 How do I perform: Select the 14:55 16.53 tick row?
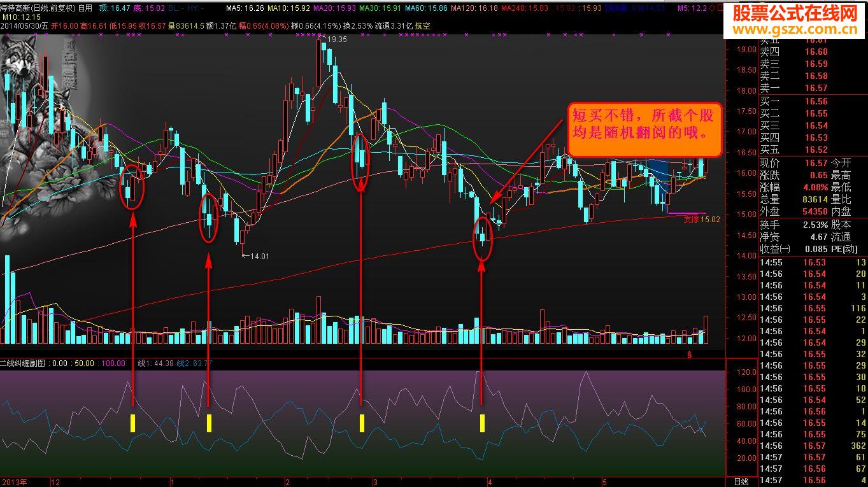click(813, 263)
